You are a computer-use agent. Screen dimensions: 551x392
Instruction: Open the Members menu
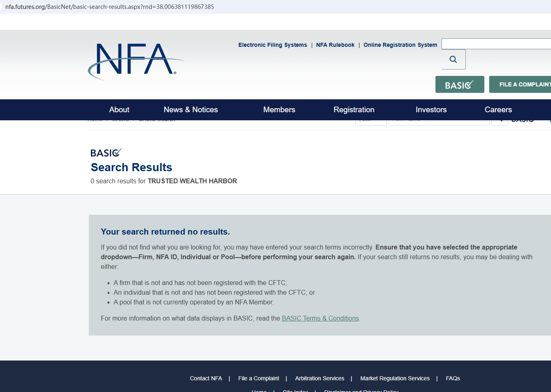(x=279, y=109)
